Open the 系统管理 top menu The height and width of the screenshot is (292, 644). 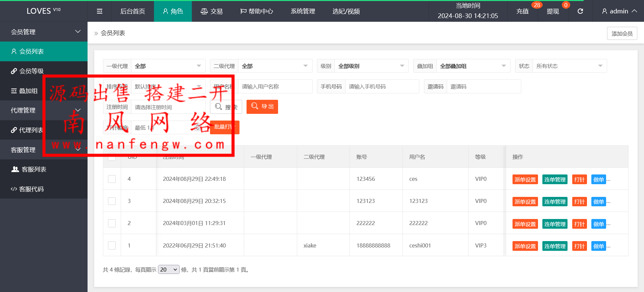[x=303, y=11]
